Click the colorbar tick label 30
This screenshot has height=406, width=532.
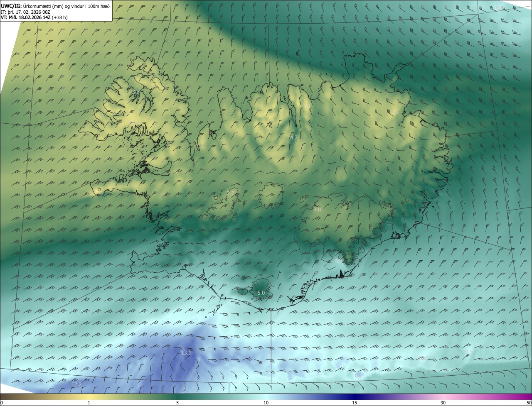[443, 403]
